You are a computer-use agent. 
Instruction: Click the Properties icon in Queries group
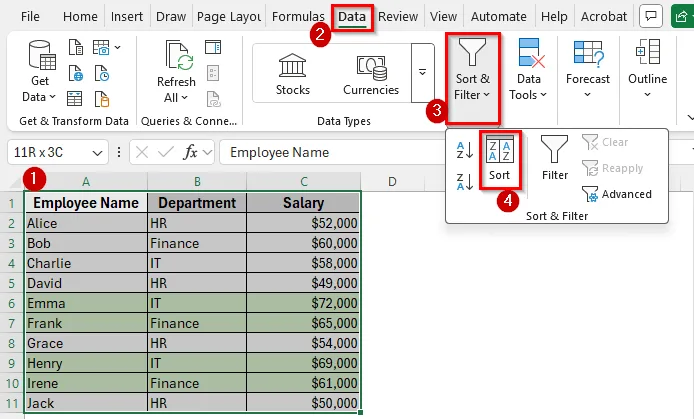[213, 73]
